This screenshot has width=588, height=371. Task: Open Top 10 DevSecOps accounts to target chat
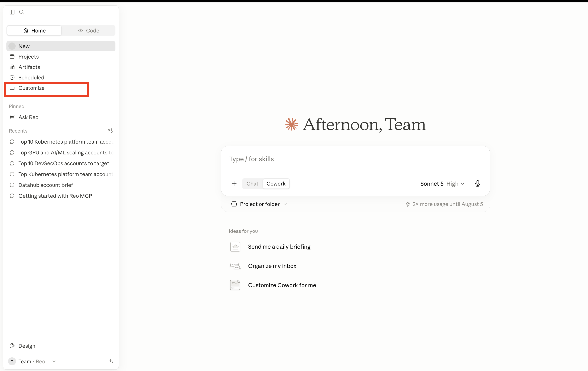pyautogui.click(x=61, y=163)
